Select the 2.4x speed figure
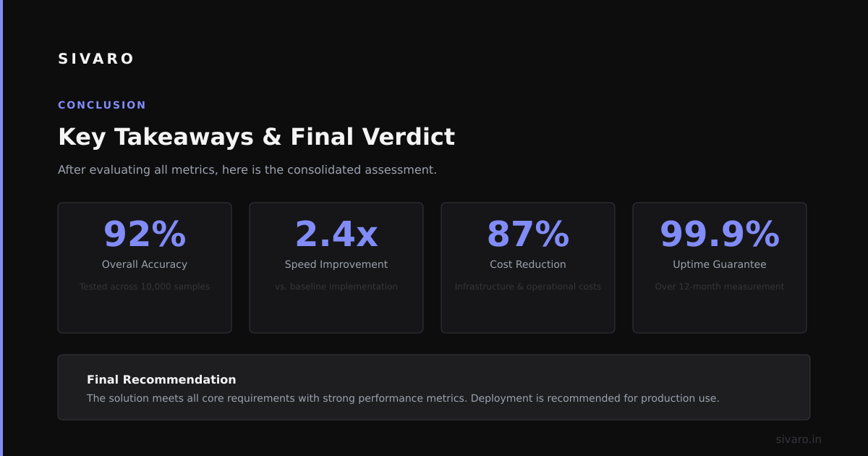The height and width of the screenshot is (456, 868). point(336,234)
